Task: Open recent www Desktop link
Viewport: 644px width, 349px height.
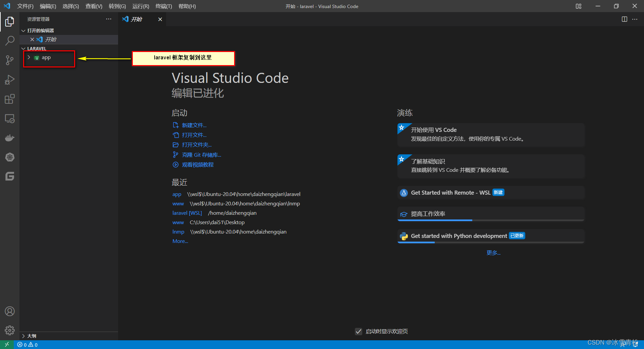Action: click(x=178, y=222)
